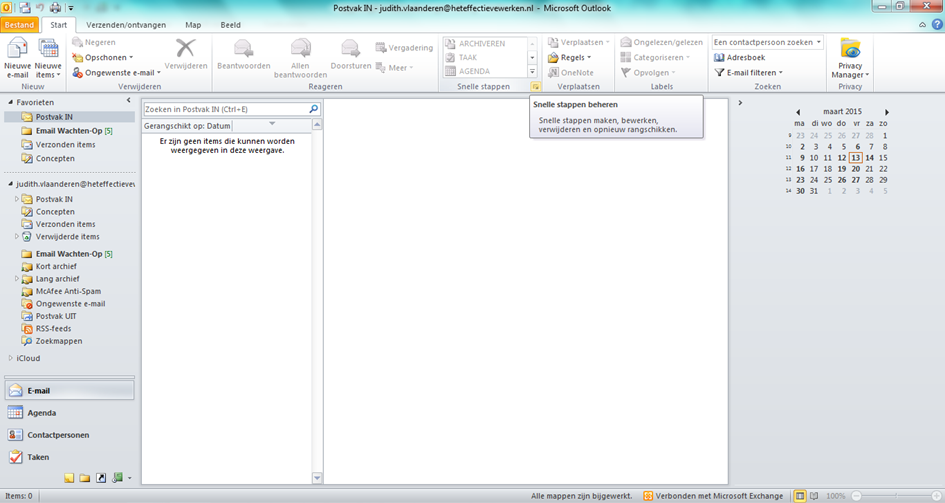
Task: Select March 13 in calendar
Action: (x=855, y=158)
